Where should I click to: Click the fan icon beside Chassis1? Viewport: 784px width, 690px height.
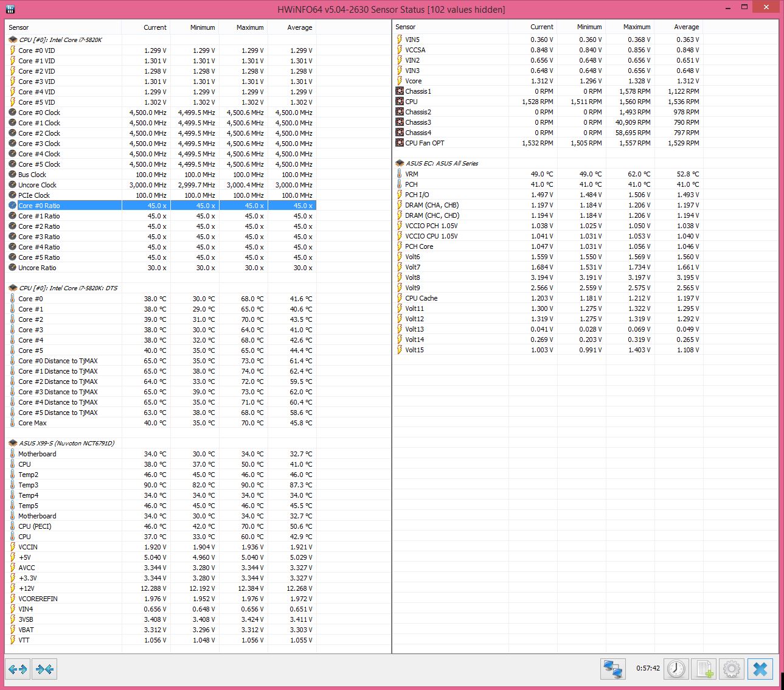(x=400, y=91)
